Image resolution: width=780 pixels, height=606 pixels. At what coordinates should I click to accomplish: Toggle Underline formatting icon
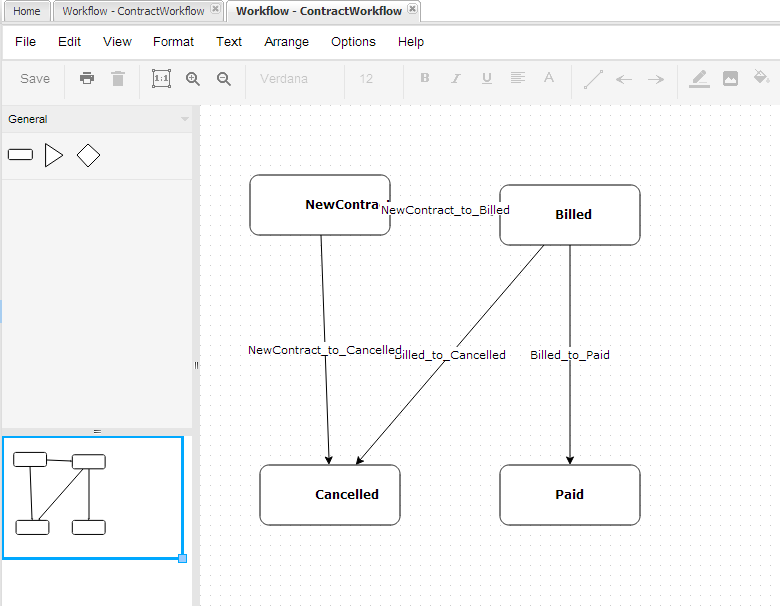[487, 78]
